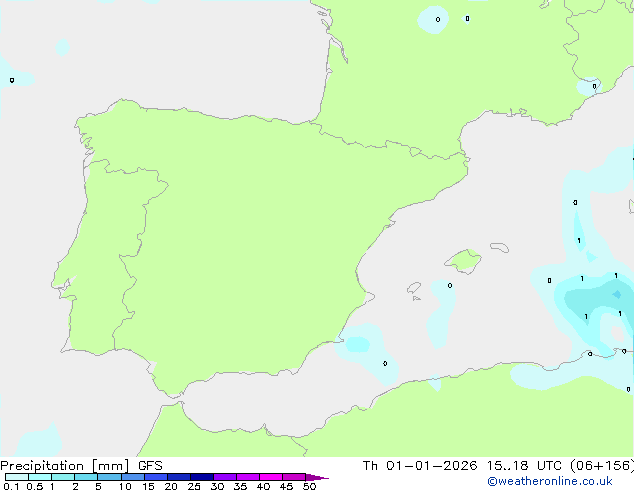Click the over-50 mm arrow tip of legend

pyautogui.click(x=317, y=477)
